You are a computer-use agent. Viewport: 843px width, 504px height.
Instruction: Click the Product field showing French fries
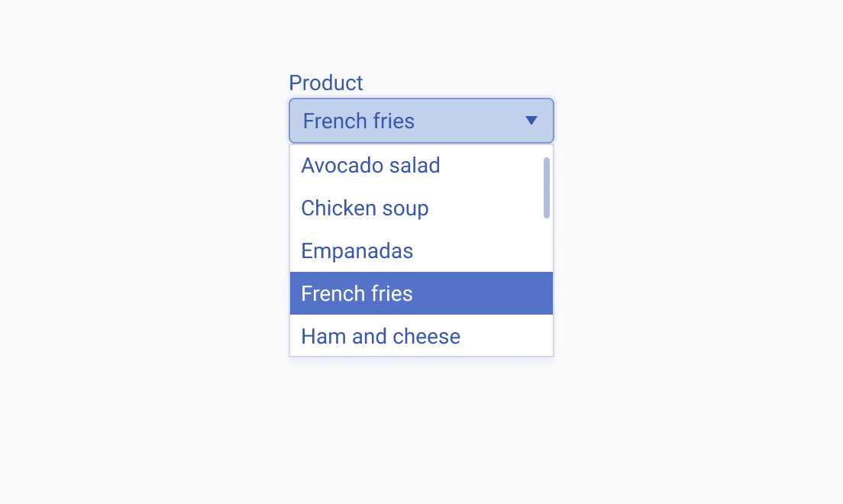(x=420, y=121)
